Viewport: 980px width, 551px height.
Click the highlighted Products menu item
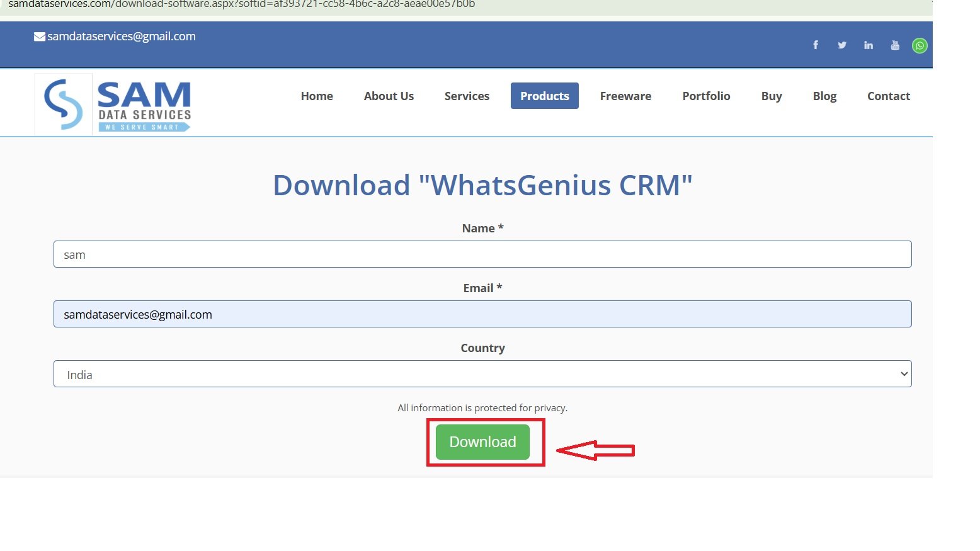(544, 96)
